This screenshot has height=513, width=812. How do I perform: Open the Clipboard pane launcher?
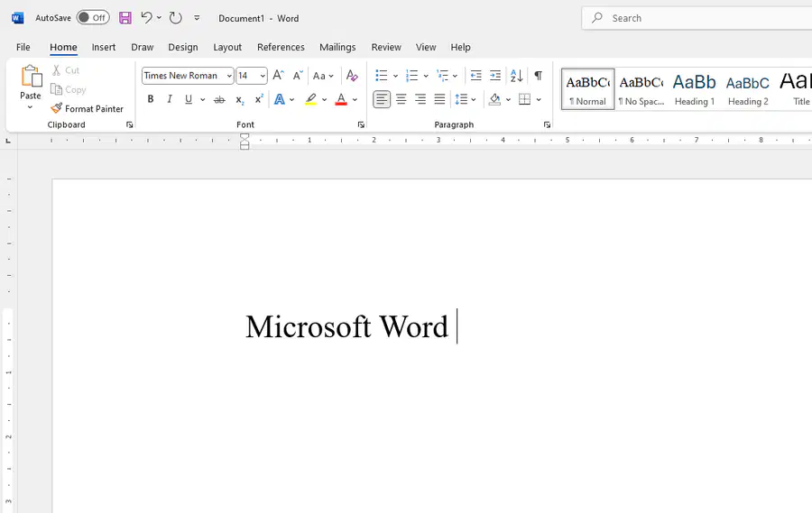[129, 124]
